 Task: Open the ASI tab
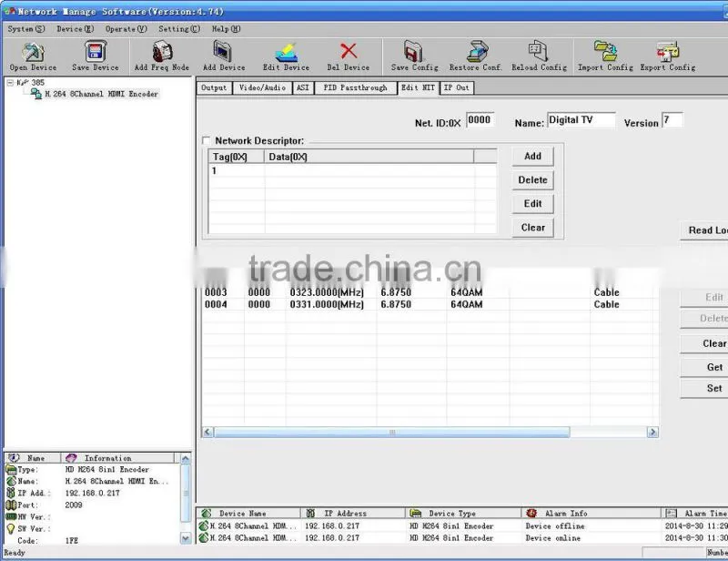[303, 87]
